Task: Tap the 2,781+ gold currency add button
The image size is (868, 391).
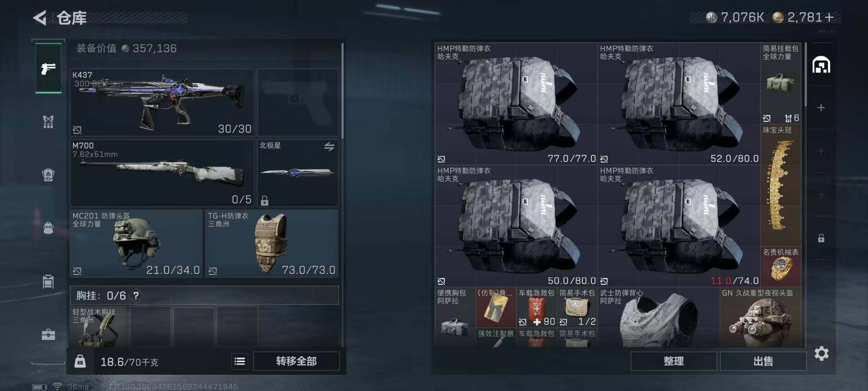Action: coord(829,18)
